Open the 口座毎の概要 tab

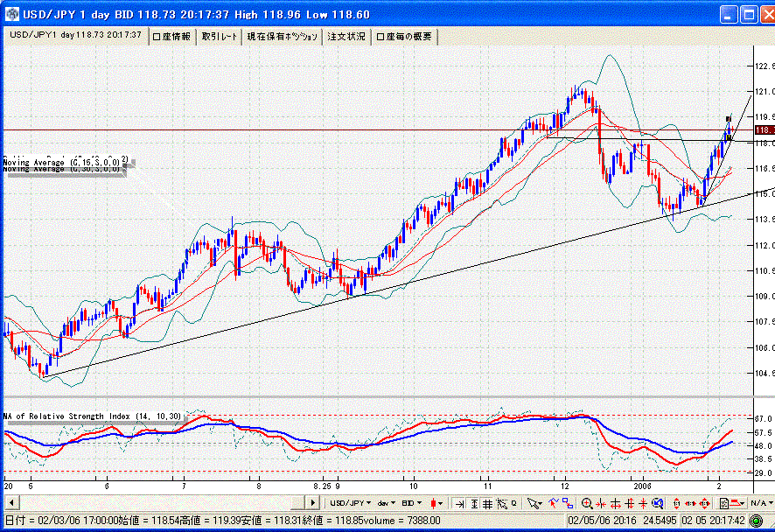tap(403, 36)
